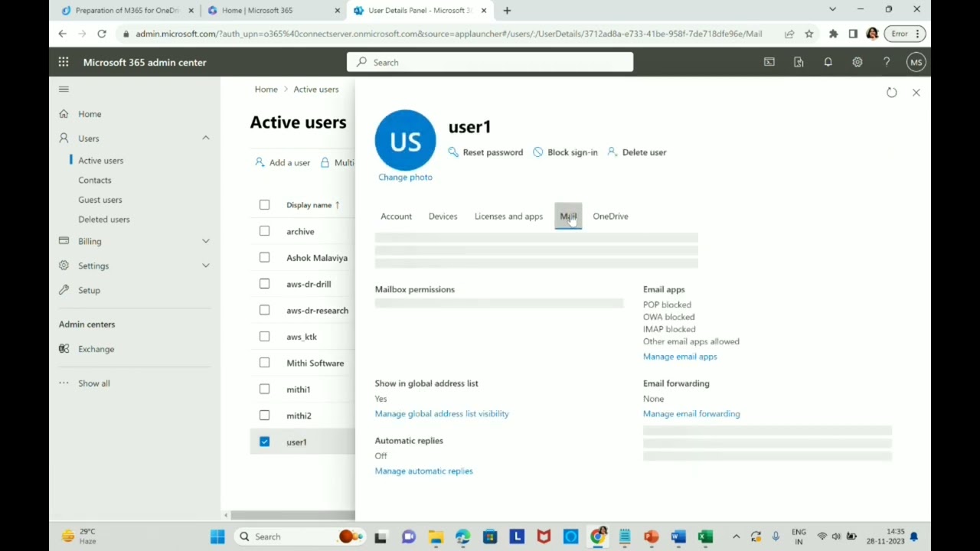Bookmark page with the star icon
The height and width of the screenshot is (551, 980).
(x=808, y=34)
